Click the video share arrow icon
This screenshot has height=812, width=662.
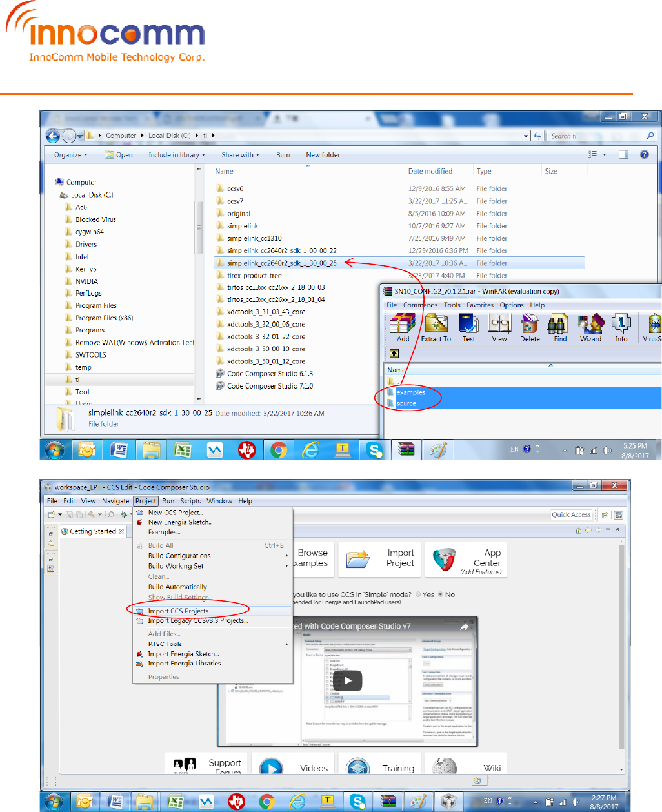pyautogui.click(x=464, y=627)
